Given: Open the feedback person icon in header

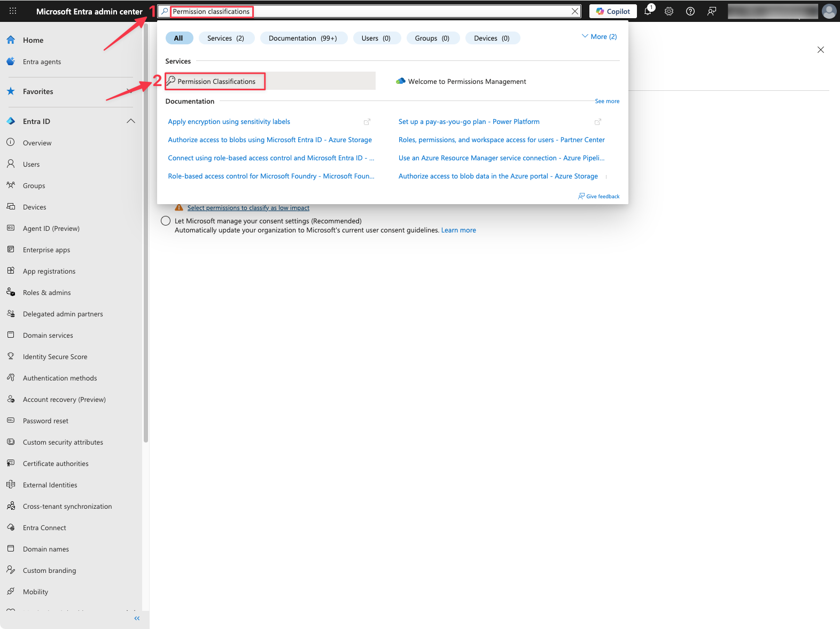Looking at the screenshot, I should pyautogui.click(x=712, y=11).
